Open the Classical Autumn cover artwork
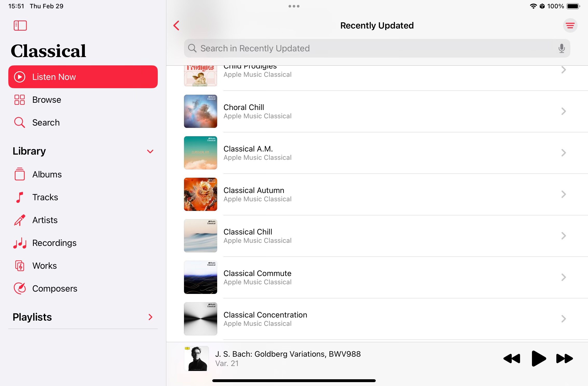588x386 pixels. [x=201, y=194]
